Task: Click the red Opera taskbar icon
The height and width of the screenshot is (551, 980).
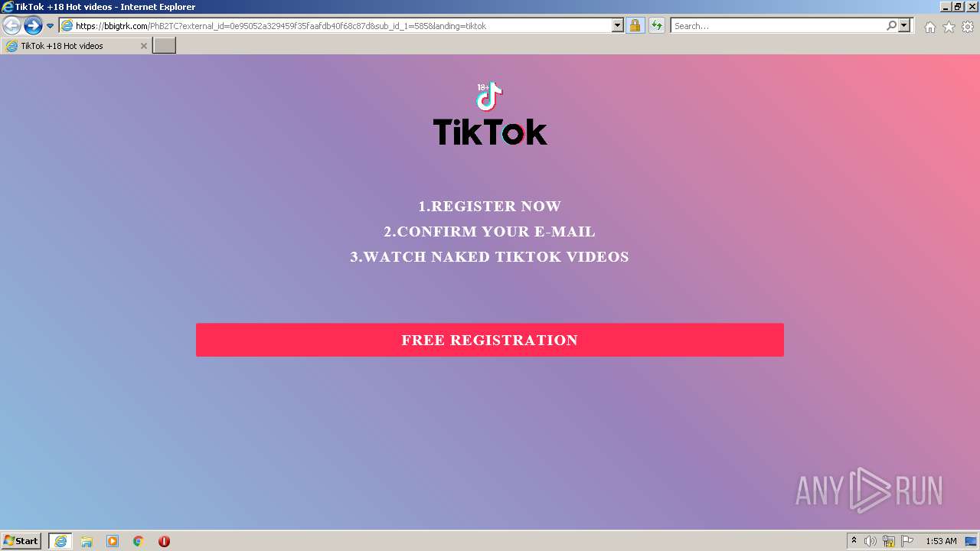Action: pos(164,541)
